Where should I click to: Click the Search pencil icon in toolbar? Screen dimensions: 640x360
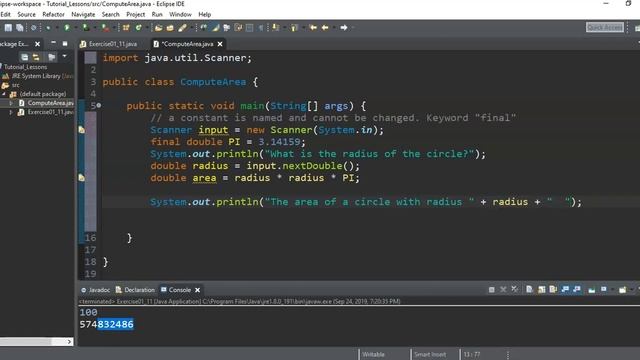(182, 27)
